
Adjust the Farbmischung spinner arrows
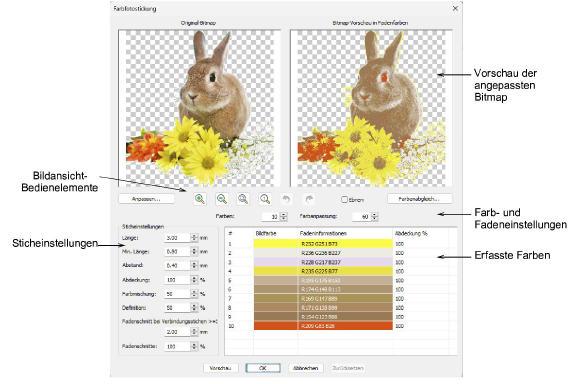point(194,294)
